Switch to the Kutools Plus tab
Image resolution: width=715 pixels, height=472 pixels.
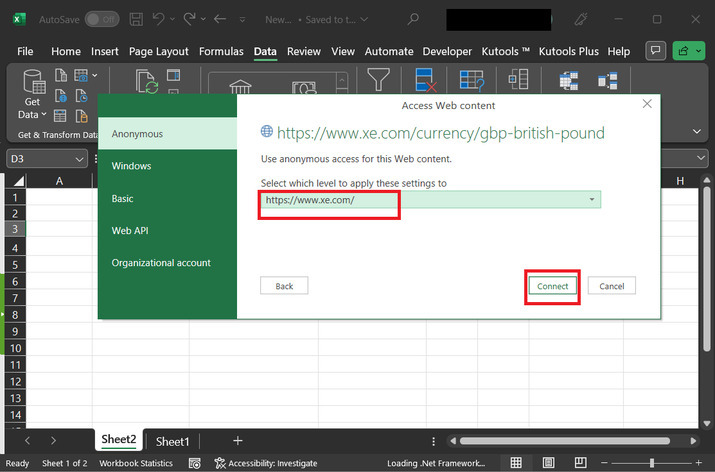pyautogui.click(x=569, y=52)
